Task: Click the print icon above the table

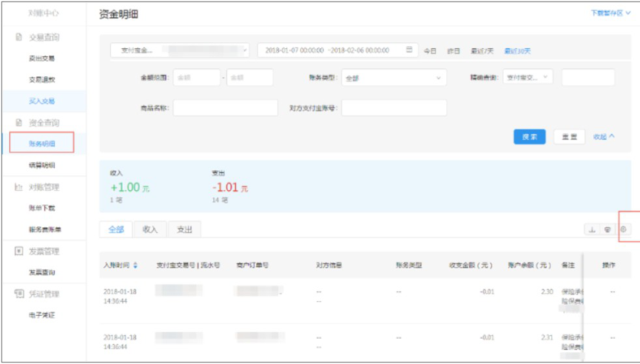Action: coord(607,229)
